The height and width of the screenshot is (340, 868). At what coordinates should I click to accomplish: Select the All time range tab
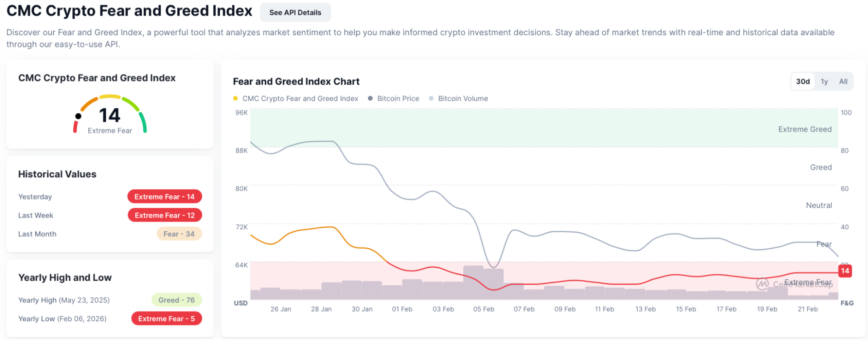coord(843,81)
